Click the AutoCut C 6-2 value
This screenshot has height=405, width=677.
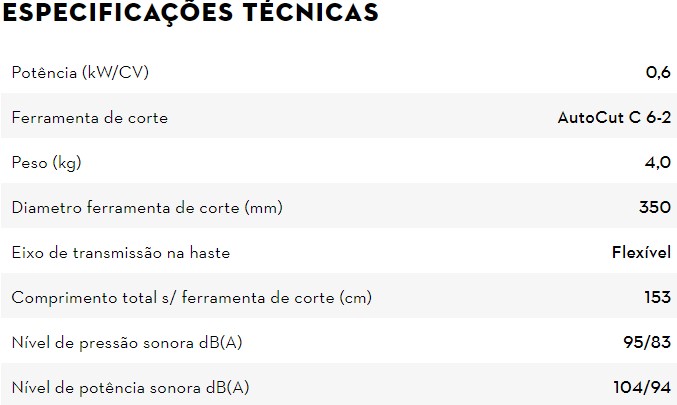pyautogui.click(x=614, y=117)
